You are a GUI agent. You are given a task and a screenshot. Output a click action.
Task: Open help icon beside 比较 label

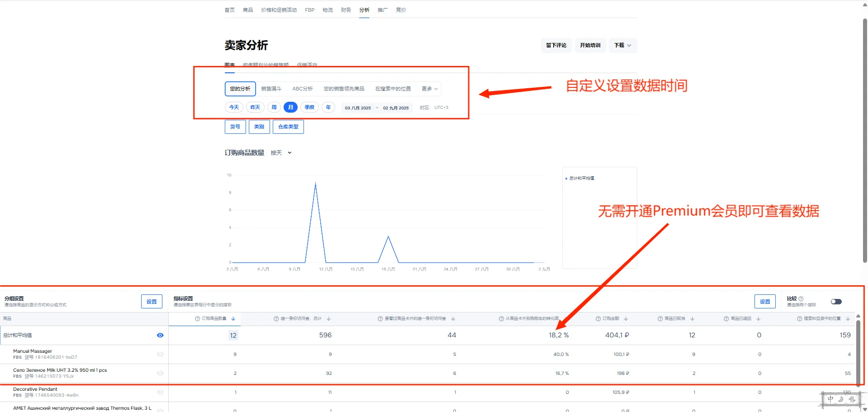(x=801, y=299)
